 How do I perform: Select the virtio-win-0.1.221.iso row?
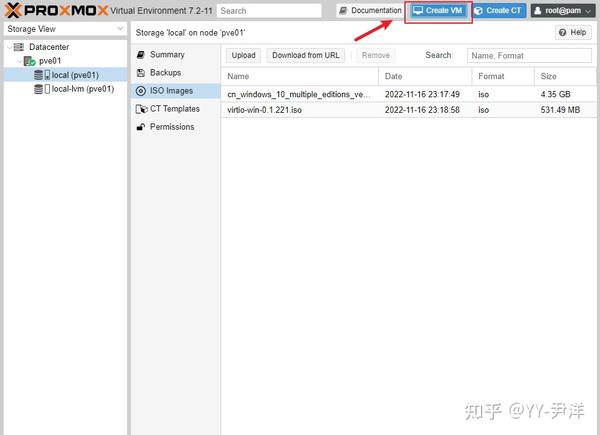(x=408, y=110)
